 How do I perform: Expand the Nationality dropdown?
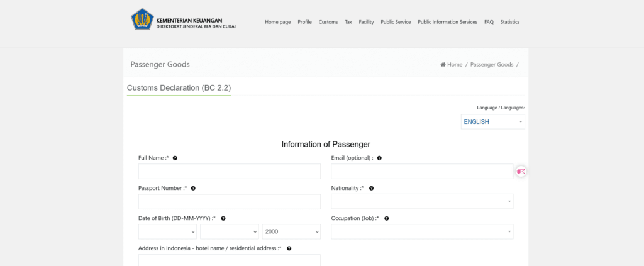click(x=422, y=201)
